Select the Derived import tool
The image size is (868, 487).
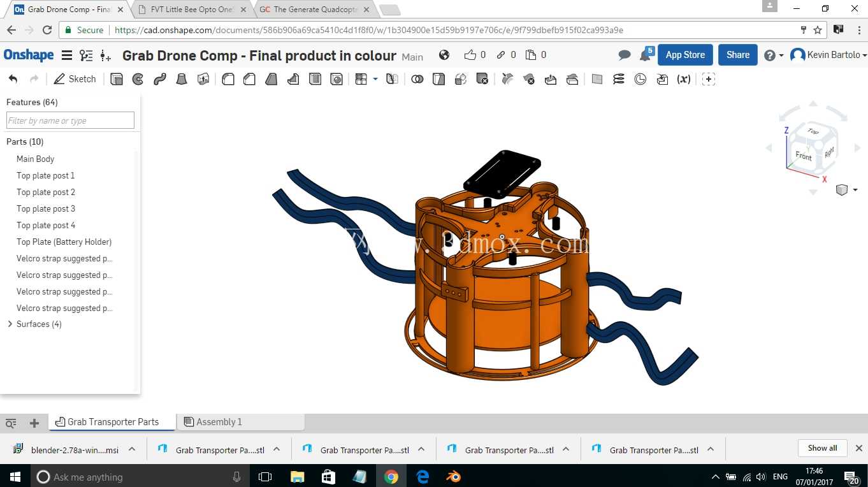tap(662, 79)
